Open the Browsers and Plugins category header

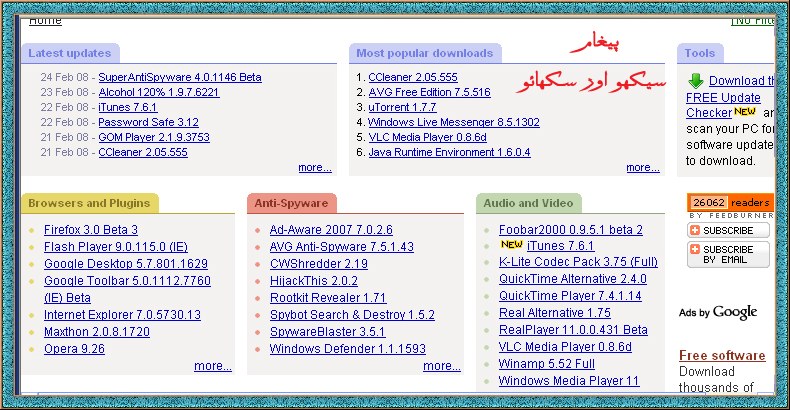pyautogui.click(x=90, y=203)
